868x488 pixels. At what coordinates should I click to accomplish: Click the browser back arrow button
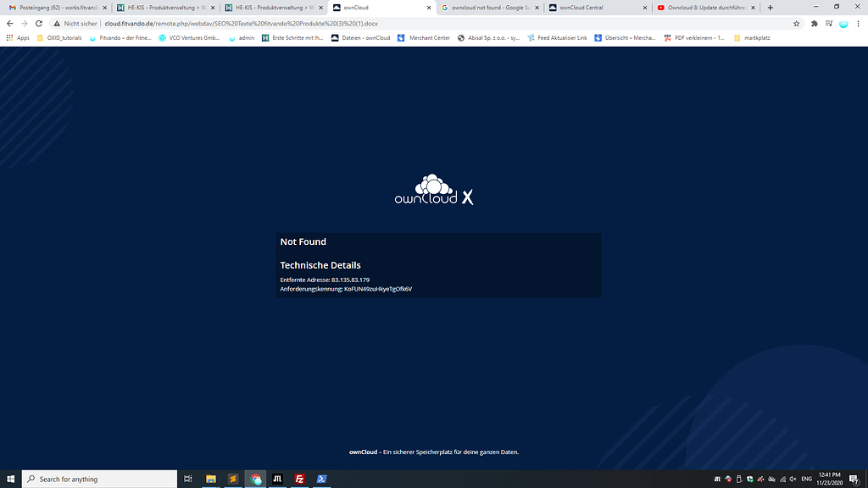tap(9, 24)
